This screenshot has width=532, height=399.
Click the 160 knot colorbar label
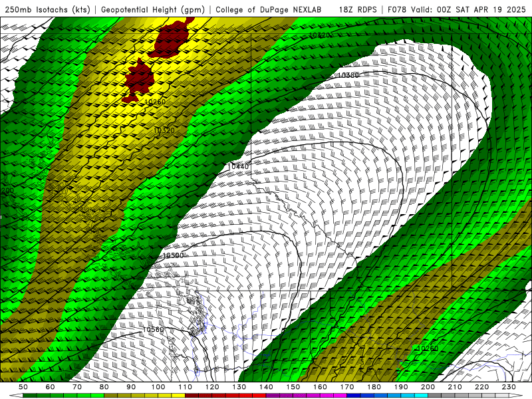tap(320, 387)
